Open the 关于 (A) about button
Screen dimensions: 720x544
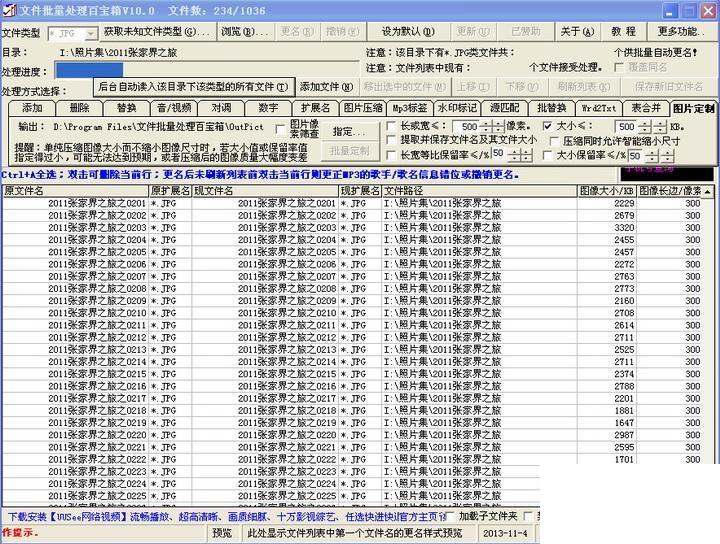[577, 32]
